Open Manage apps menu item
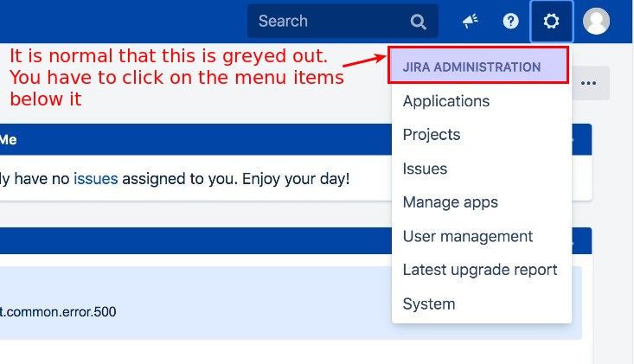 click(x=482, y=202)
